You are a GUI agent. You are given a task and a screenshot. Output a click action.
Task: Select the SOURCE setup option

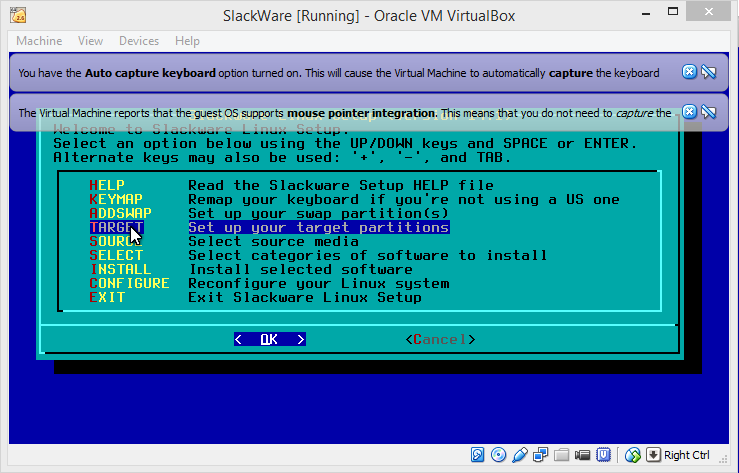tap(116, 241)
